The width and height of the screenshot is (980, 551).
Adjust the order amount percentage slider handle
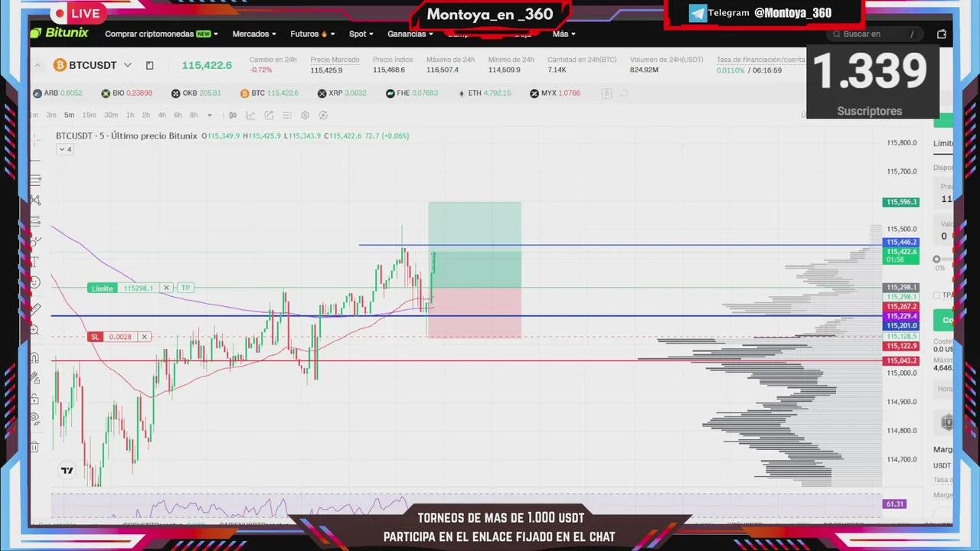coord(936,259)
